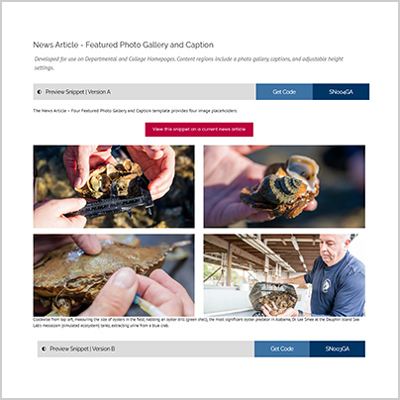Open the photo of man holding oyster basket
Image resolution: width=400 pixels, height=400 pixels.
point(284,275)
